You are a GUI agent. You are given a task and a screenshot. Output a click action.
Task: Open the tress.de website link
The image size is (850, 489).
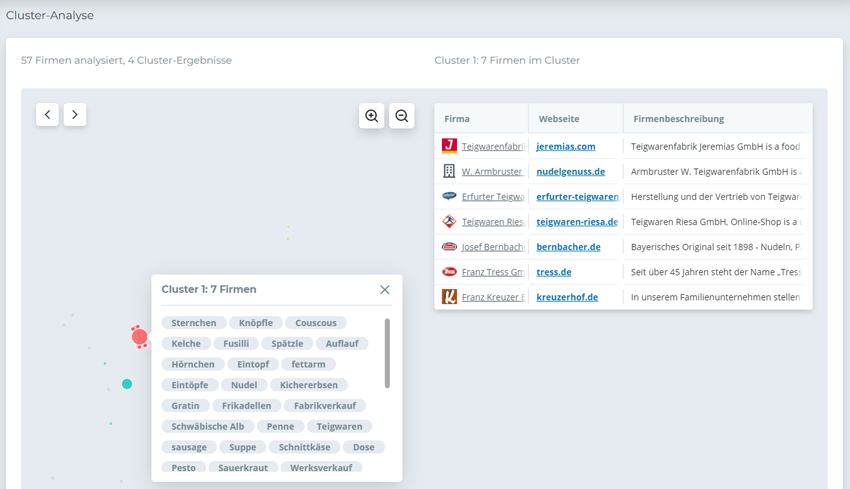pos(554,272)
